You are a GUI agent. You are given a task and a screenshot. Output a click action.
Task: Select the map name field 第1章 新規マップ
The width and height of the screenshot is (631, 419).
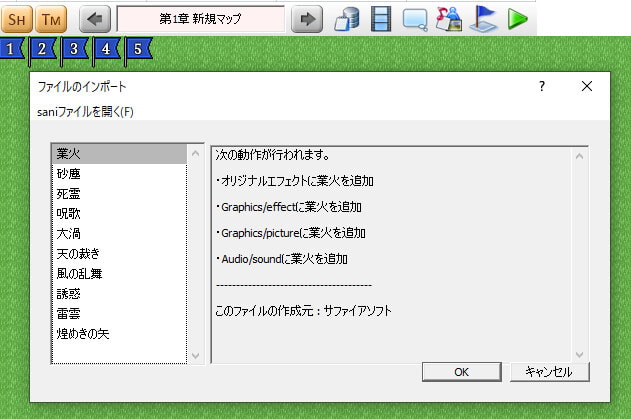[x=200, y=19]
